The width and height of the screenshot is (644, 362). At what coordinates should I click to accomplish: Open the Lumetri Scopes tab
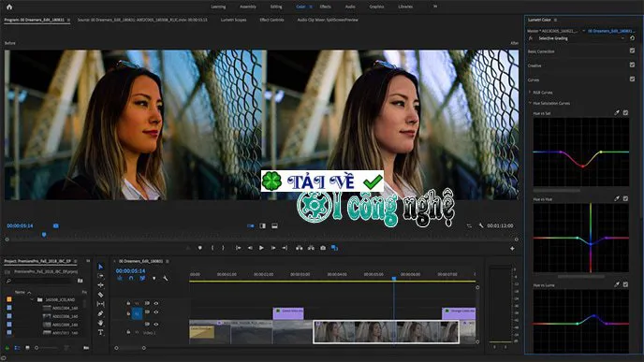pyautogui.click(x=233, y=20)
